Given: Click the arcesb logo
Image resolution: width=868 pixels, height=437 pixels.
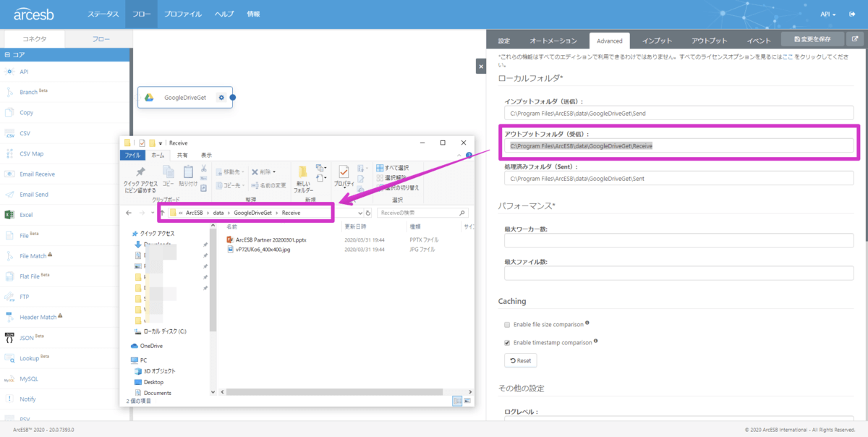Looking at the screenshot, I should click(35, 14).
